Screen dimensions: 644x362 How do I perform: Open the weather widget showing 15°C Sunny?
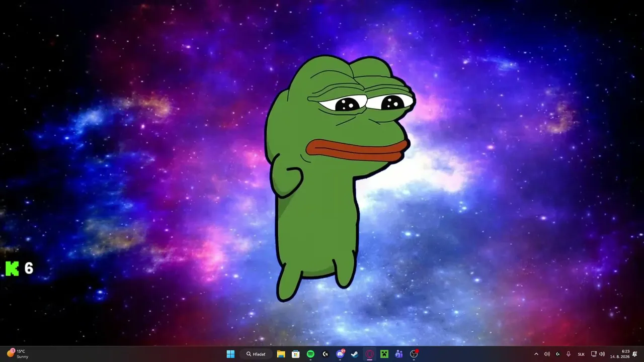(18, 354)
